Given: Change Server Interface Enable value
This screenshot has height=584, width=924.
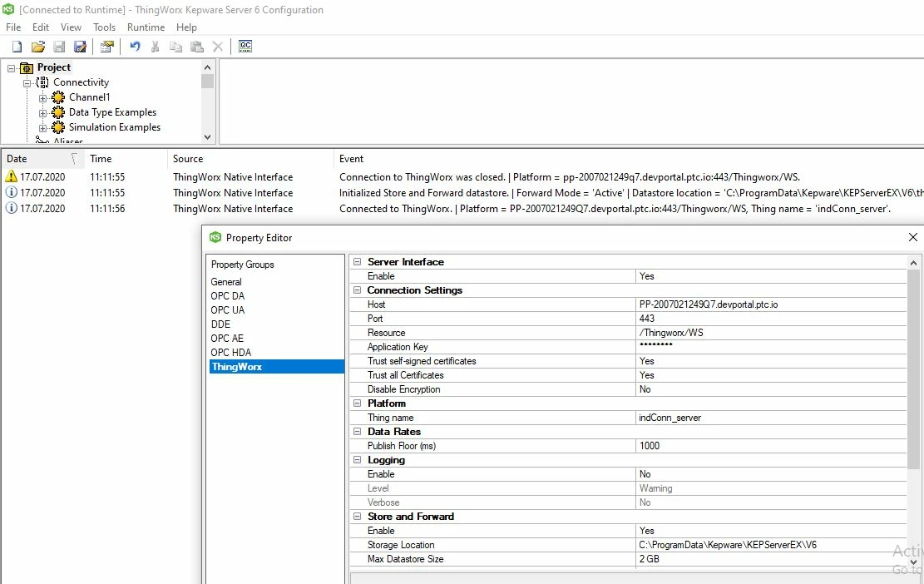Looking at the screenshot, I should 771,276.
